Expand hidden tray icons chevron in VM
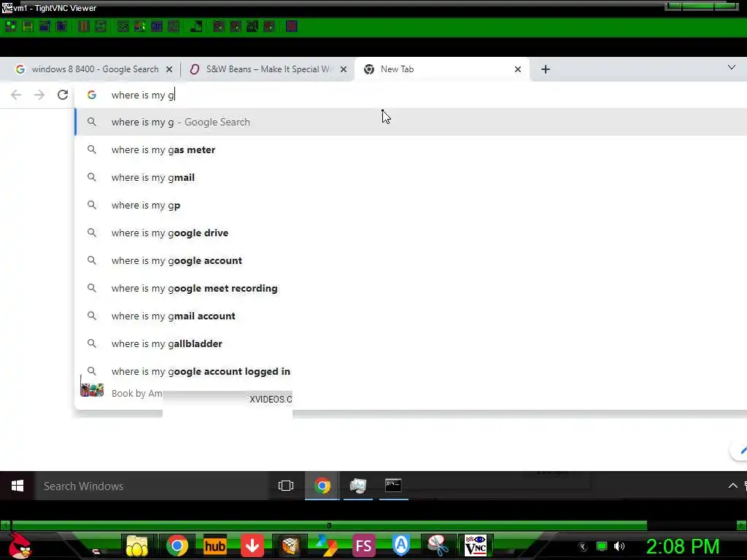This screenshot has width=747, height=560. pos(732,486)
